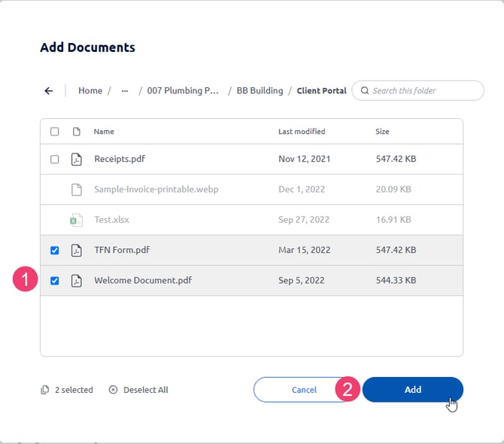Open BB Building breadcrumb folder
This screenshot has width=504, height=444.
260,91
